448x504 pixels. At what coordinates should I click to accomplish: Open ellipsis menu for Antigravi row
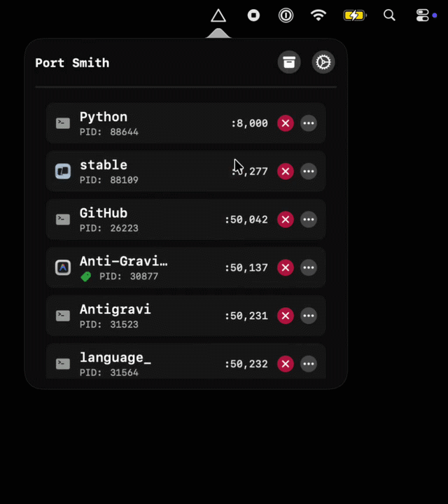309,316
